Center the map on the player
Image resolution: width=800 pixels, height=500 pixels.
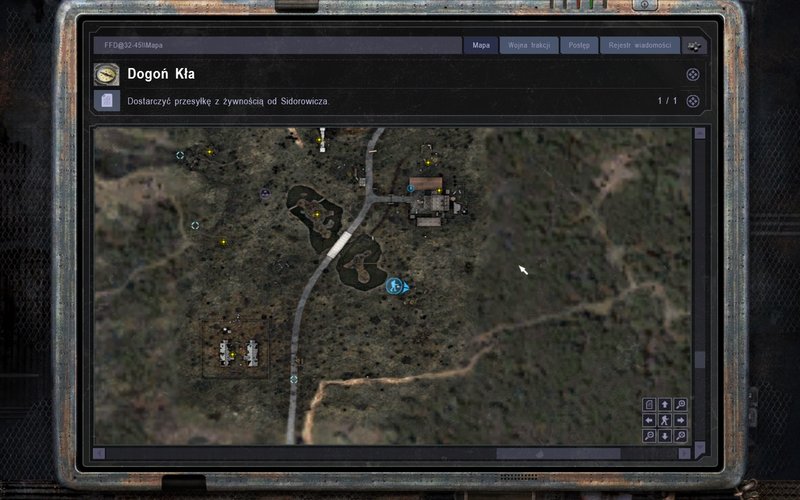pos(665,420)
